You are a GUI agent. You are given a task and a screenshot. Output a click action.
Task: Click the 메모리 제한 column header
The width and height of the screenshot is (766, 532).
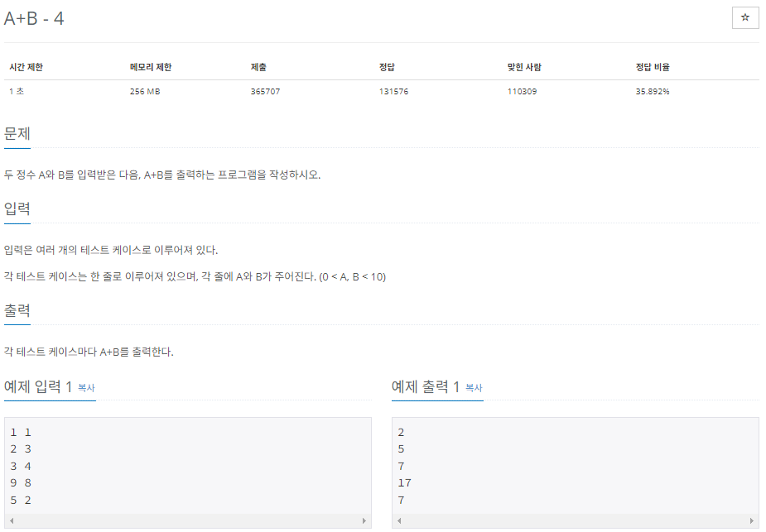151,67
